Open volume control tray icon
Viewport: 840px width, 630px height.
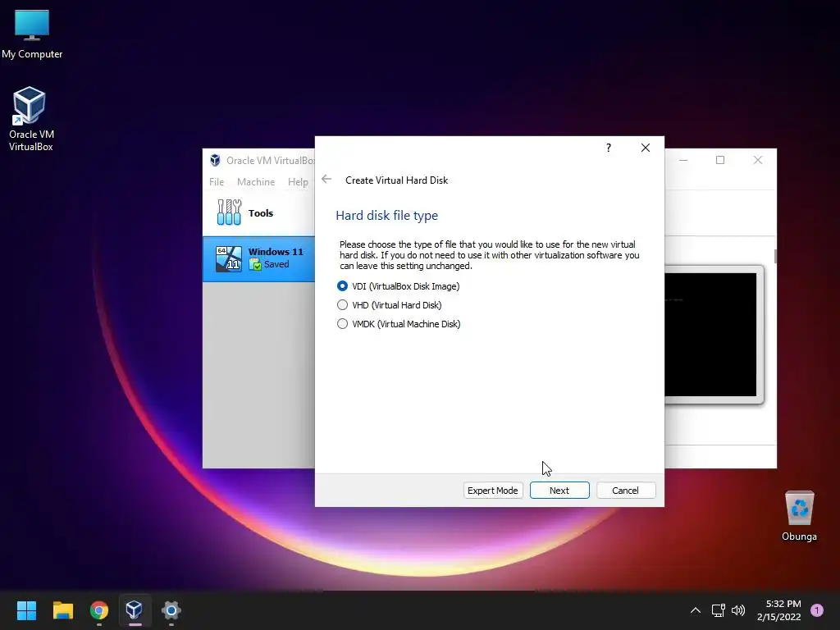click(x=738, y=610)
